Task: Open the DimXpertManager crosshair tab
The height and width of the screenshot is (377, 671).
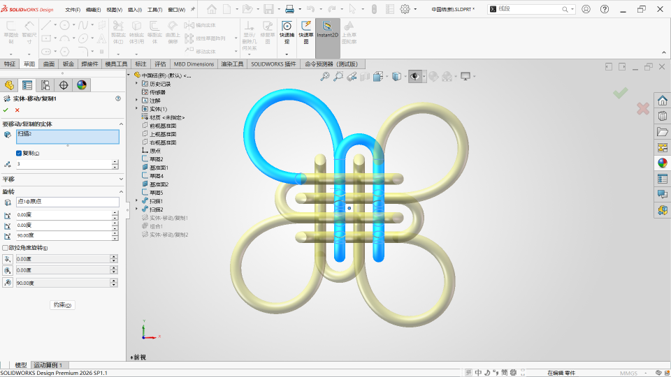Action: click(63, 85)
